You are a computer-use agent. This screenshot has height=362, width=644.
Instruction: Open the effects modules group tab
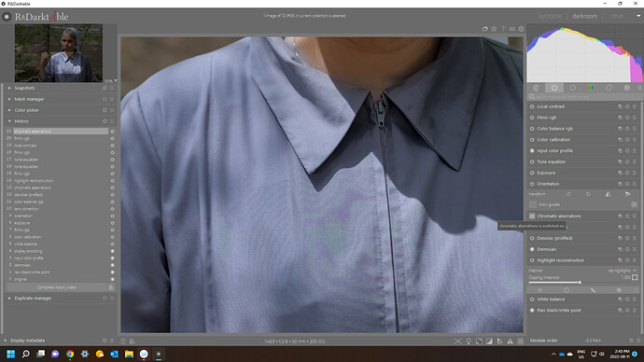pos(627,88)
